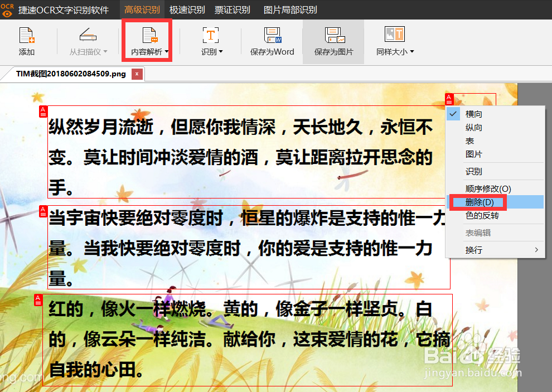Image resolution: width=552 pixels, height=392 pixels.
Task: Open the 从扫描仪 dropdown arrow
Action: point(105,52)
